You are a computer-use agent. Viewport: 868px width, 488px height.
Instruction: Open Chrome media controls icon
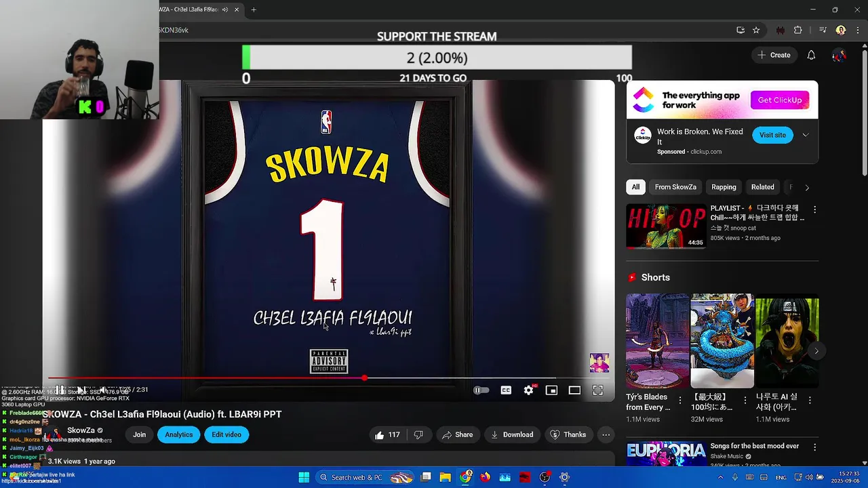823,30
